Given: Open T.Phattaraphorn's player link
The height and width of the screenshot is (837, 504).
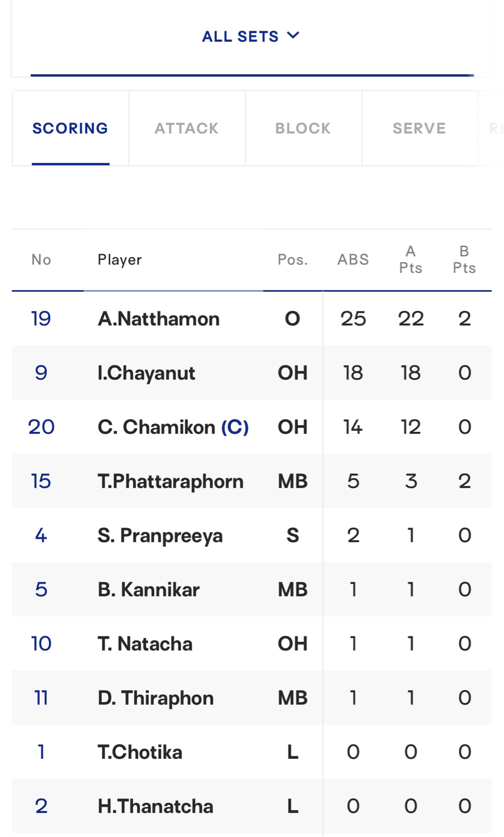Looking at the screenshot, I should pyautogui.click(x=171, y=481).
